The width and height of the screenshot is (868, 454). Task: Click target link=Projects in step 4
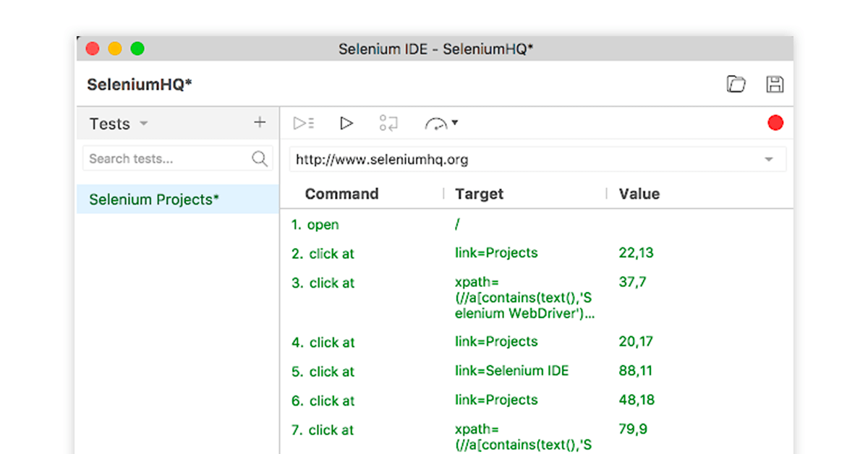click(496, 341)
